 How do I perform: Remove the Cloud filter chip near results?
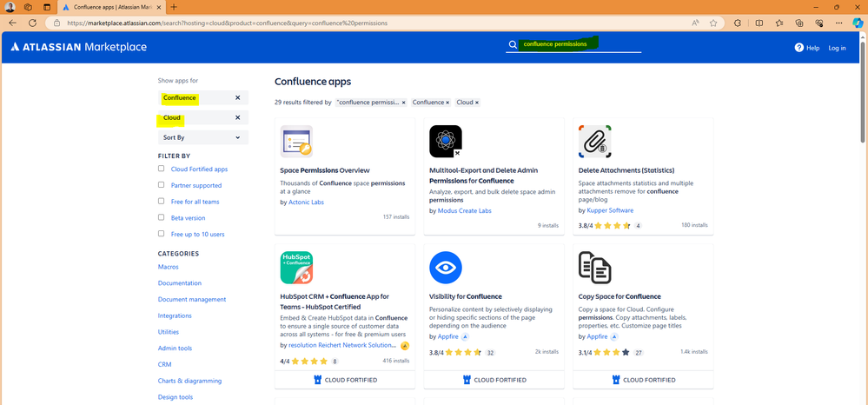(x=477, y=103)
